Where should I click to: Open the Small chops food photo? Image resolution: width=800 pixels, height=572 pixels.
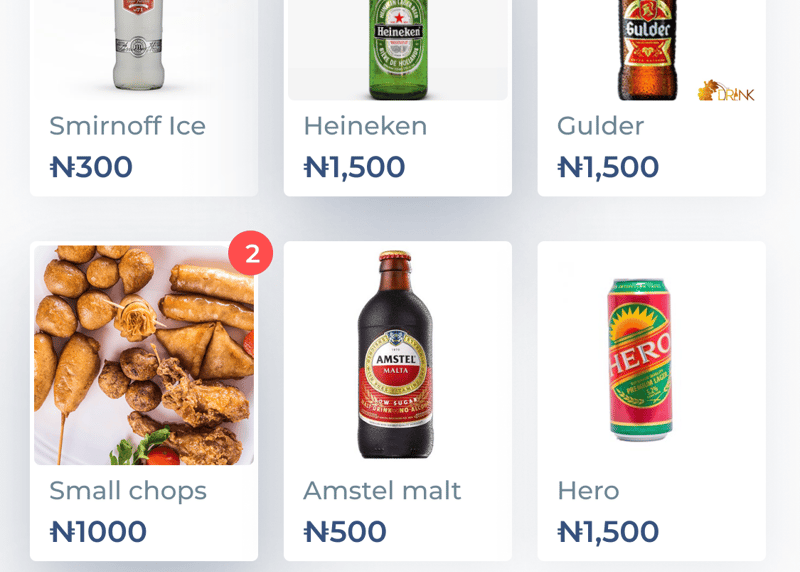click(144, 355)
